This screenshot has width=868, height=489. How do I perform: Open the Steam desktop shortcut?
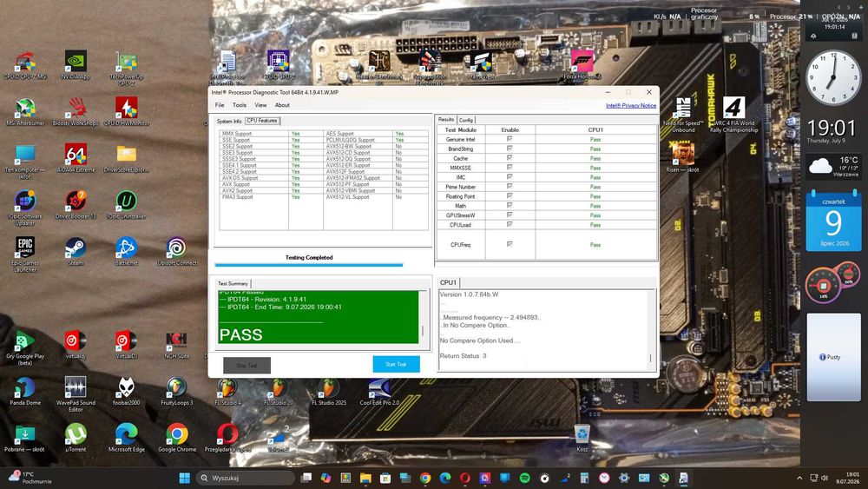tap(76, 251)
